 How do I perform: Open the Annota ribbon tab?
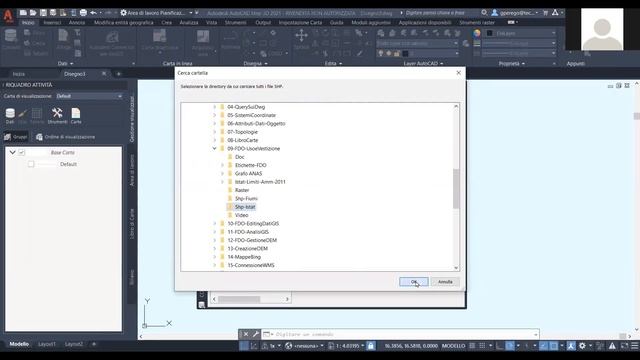77,22
